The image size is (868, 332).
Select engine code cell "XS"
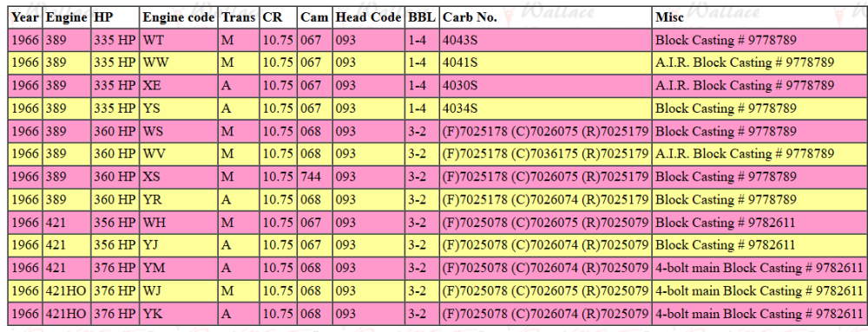click(179, 177)
